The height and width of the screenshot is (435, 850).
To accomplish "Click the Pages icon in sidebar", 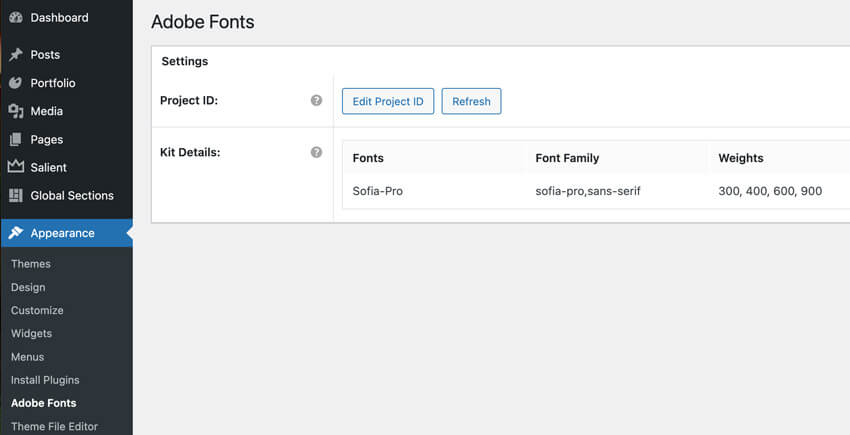I will pyautogui.click(x=16, y=139).
